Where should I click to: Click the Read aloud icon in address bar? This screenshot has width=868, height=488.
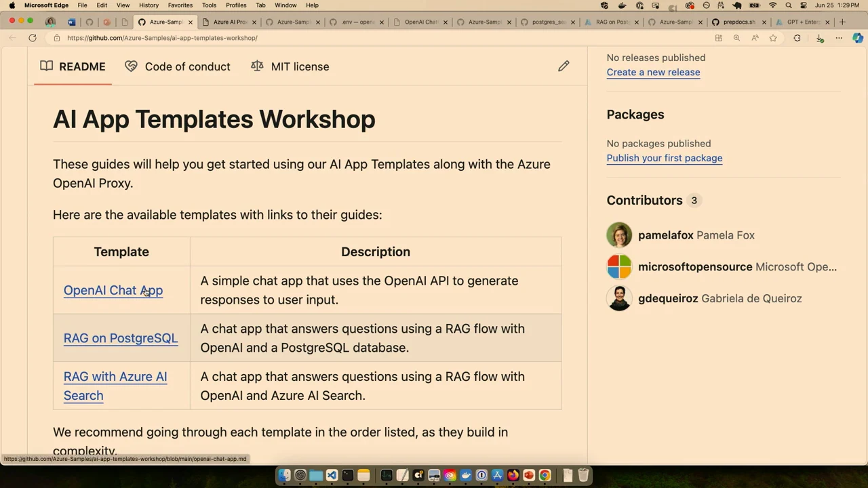755,38
